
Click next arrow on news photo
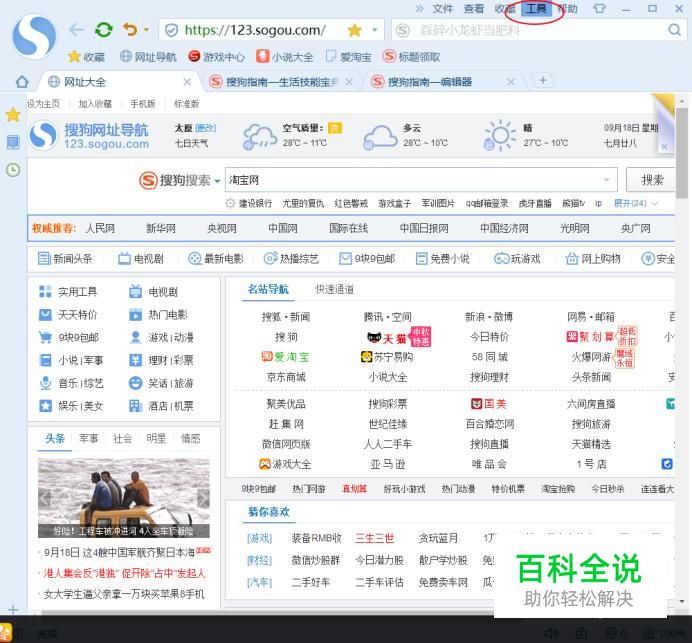click(203, 498)
